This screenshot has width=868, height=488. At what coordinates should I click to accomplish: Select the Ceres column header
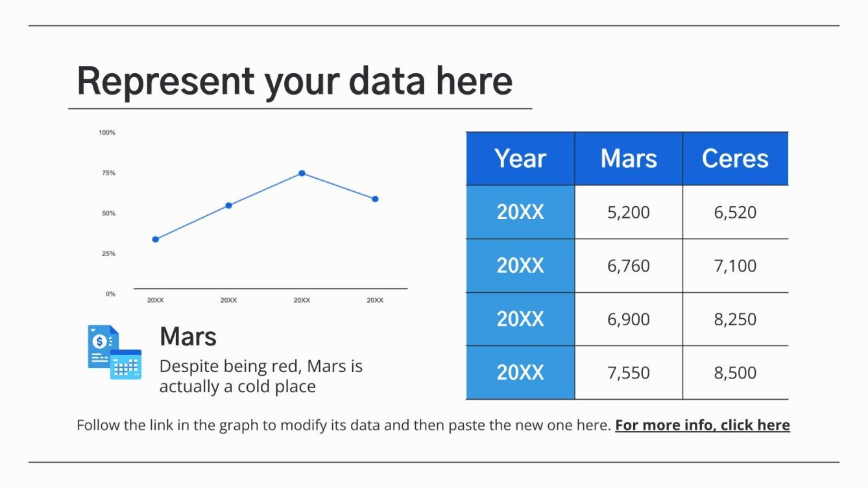(735, 159)
